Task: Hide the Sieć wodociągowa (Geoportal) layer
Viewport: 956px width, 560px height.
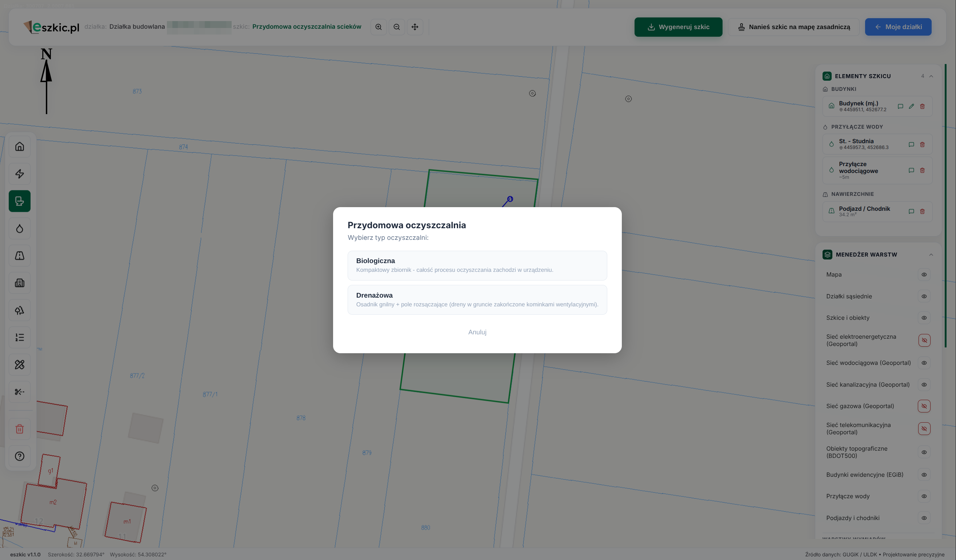Action: tap(924, 363)
